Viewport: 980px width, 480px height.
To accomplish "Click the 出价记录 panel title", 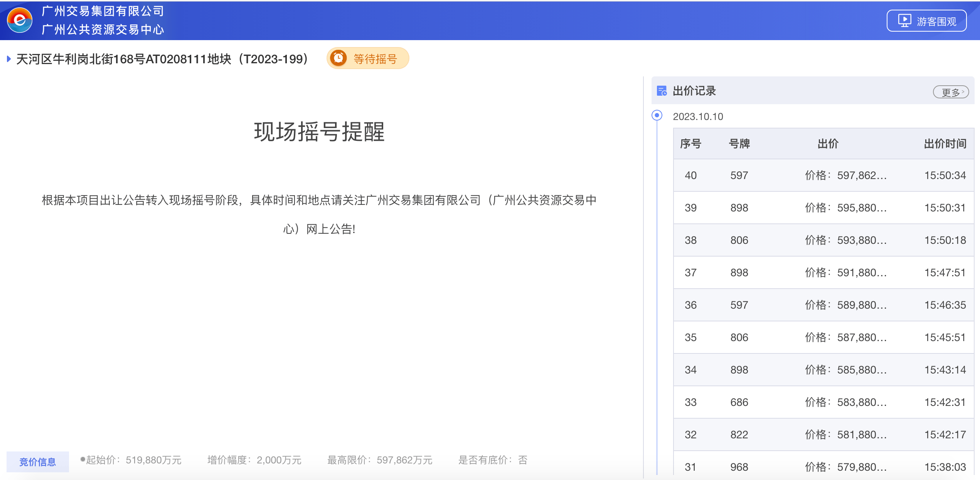I will pos(694,91).
